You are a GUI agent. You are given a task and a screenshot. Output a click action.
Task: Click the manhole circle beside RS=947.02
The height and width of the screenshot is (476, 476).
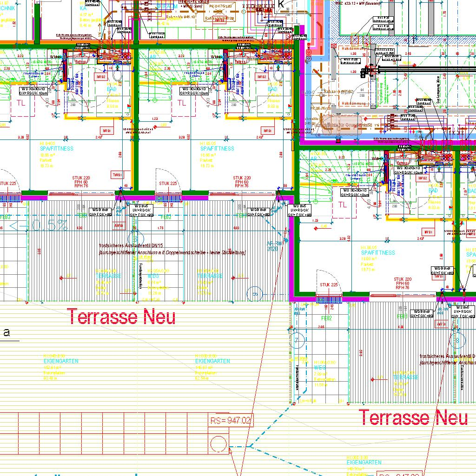(x=218, y=444)
